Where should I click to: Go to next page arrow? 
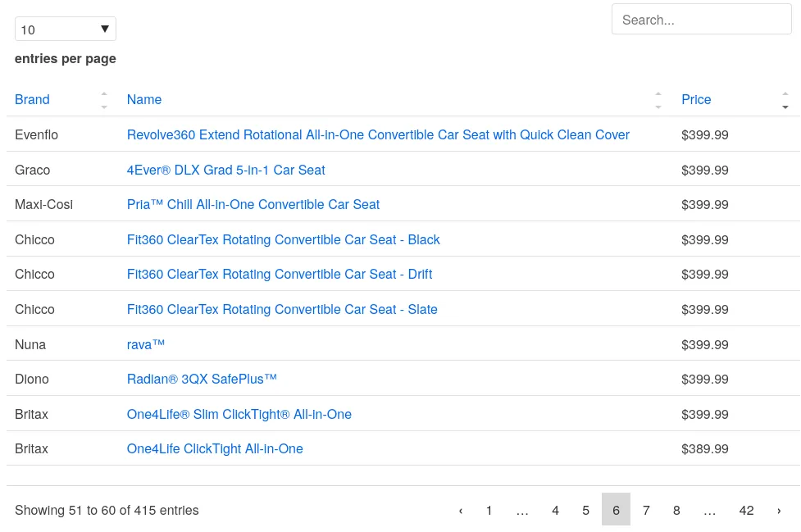[779, 510]
